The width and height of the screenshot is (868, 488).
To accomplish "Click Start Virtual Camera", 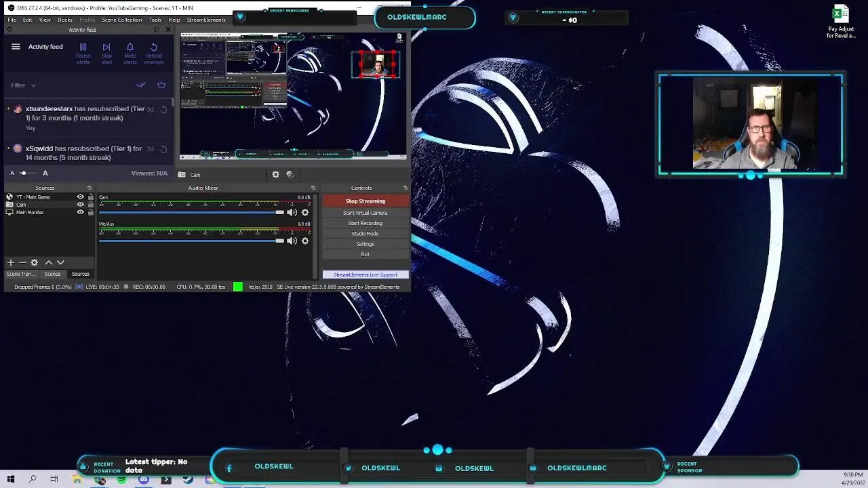I will point(366,213).
